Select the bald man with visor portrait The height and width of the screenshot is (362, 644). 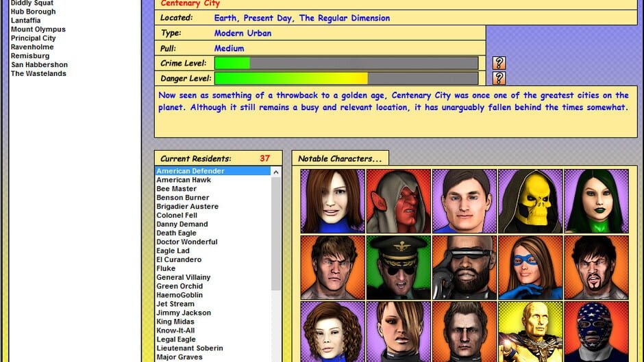pos(465,268)
